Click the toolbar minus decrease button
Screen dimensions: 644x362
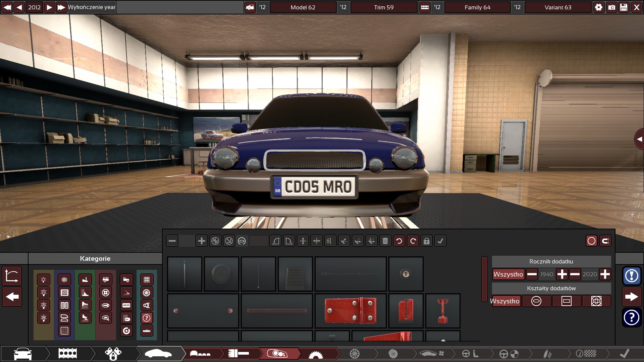click(172, 241)
